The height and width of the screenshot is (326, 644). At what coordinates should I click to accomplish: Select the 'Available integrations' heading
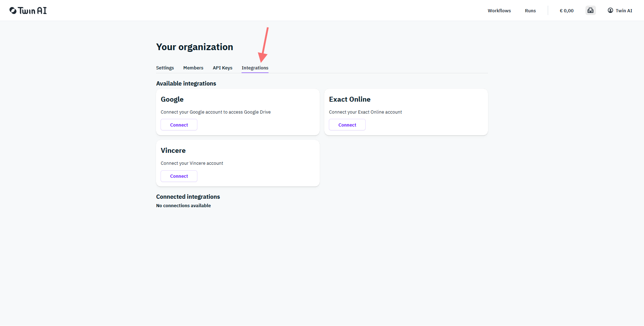click(x=186, y=83)
